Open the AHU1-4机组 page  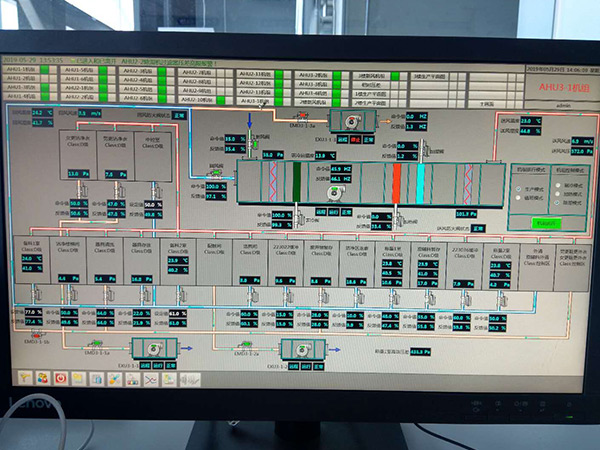click(21, 96)
